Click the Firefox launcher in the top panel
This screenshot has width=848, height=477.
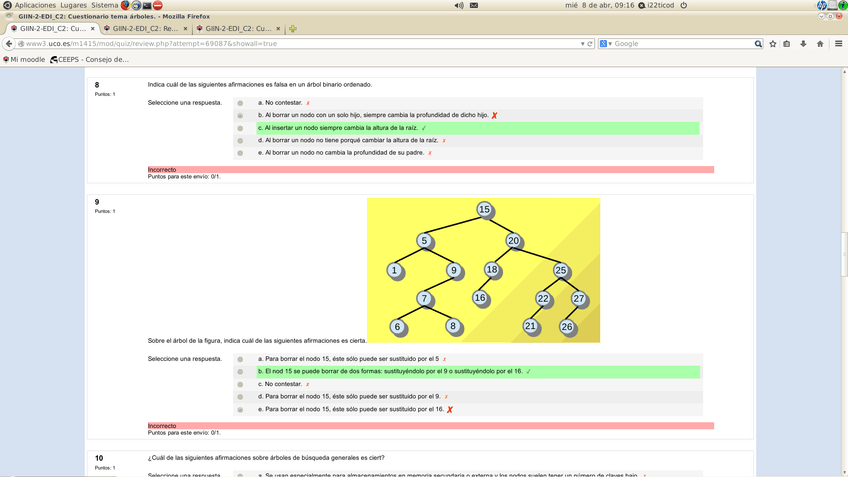coord(125,5)
